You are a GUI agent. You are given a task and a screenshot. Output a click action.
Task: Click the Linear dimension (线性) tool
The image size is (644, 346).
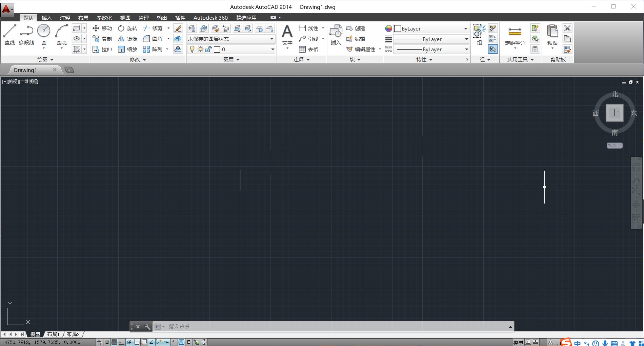click(x=309, y=28)
